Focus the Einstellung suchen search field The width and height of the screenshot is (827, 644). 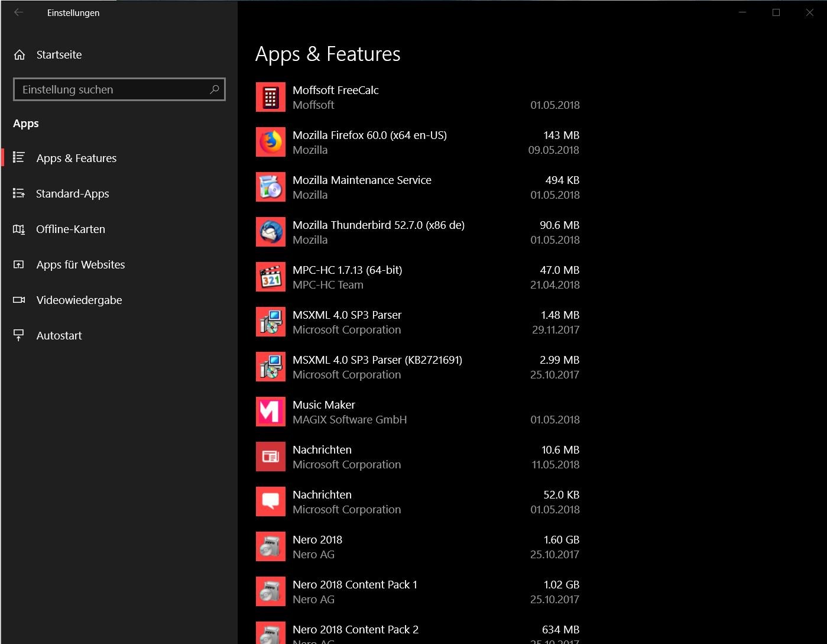[112, 89]
